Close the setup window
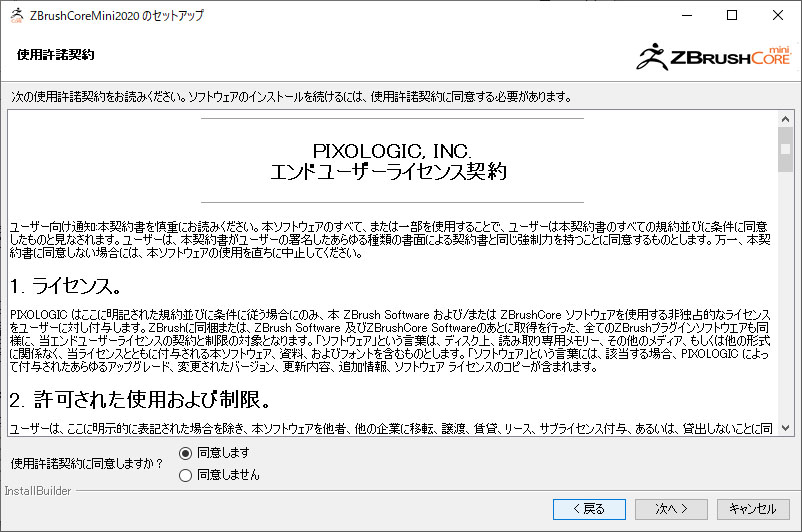The width and height of the screenshot is (802, 532). point(777,15)
